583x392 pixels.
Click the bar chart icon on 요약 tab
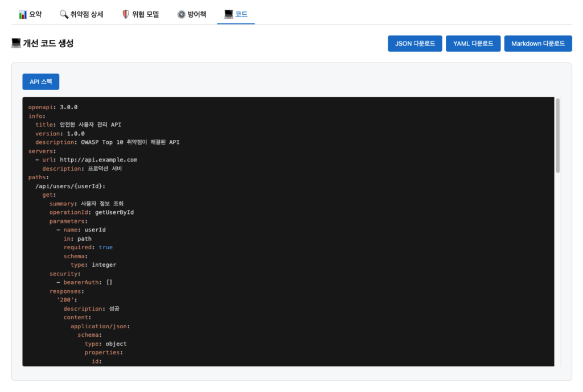pos(23,14)
